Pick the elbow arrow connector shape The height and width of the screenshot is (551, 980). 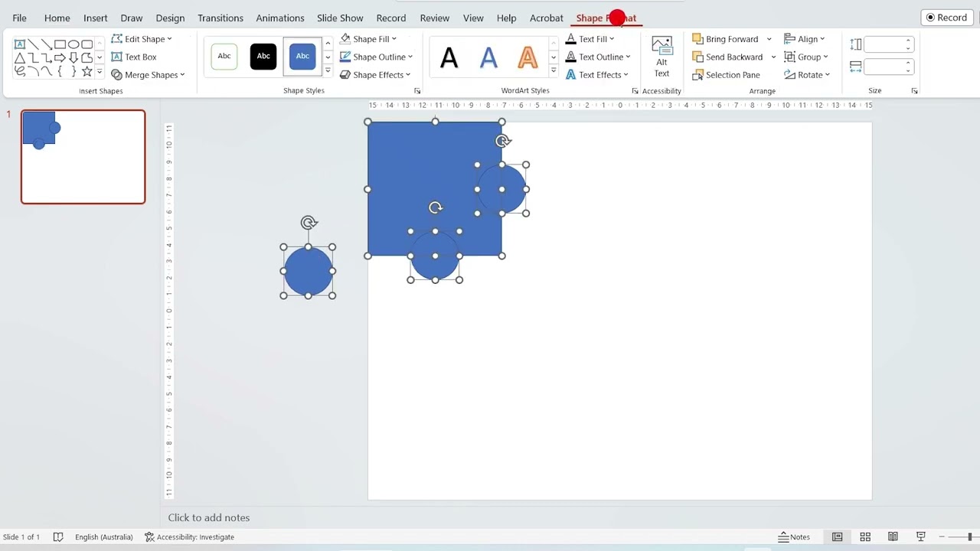[x=47, y=58]
